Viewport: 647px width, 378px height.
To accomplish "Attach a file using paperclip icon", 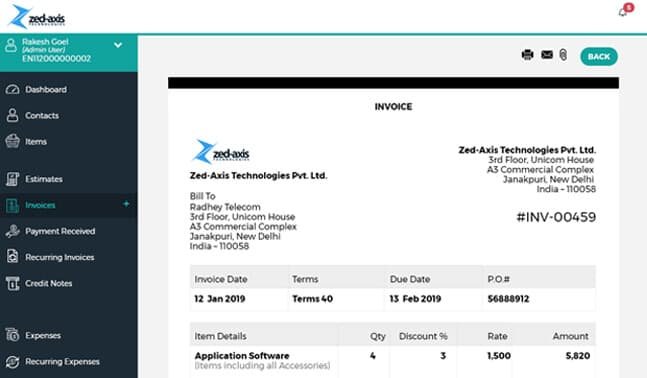I will tap(563, 54).
